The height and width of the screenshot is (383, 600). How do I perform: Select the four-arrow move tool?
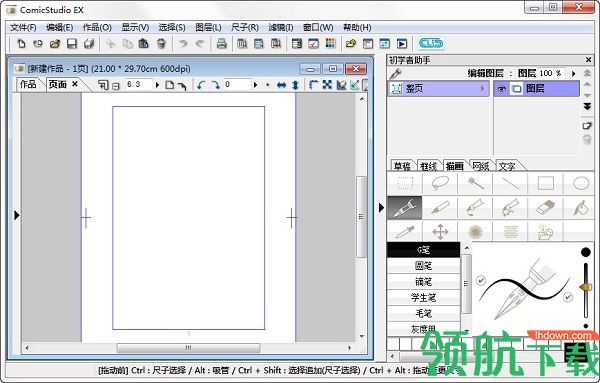click(440, 231)
